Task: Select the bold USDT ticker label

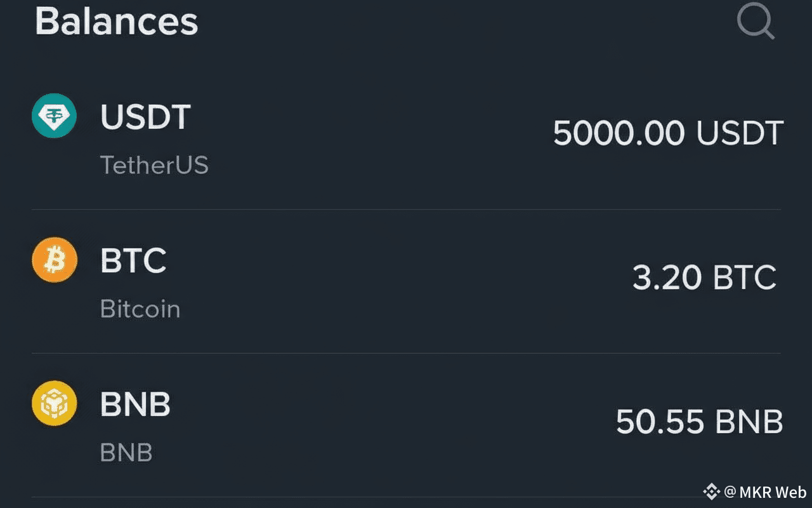Action: coord(145,117)
